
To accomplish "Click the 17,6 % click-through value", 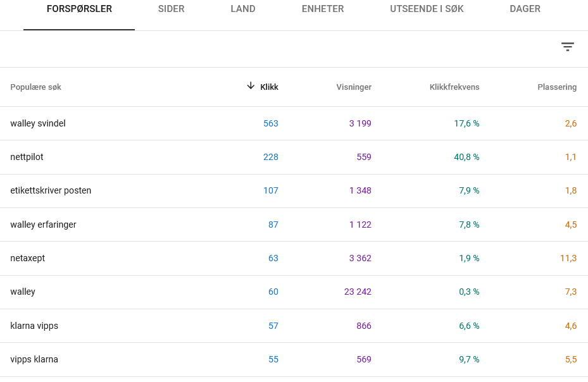I will (466, 123).
